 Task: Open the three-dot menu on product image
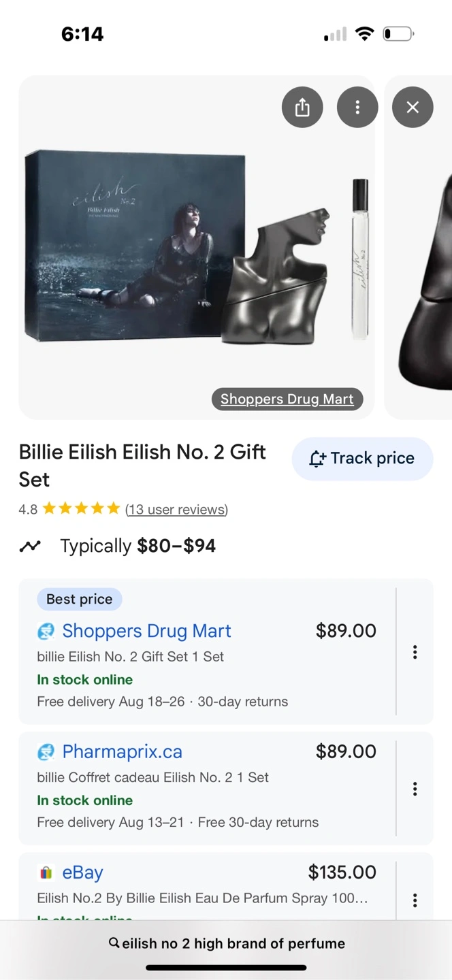[x=357, y=108]
